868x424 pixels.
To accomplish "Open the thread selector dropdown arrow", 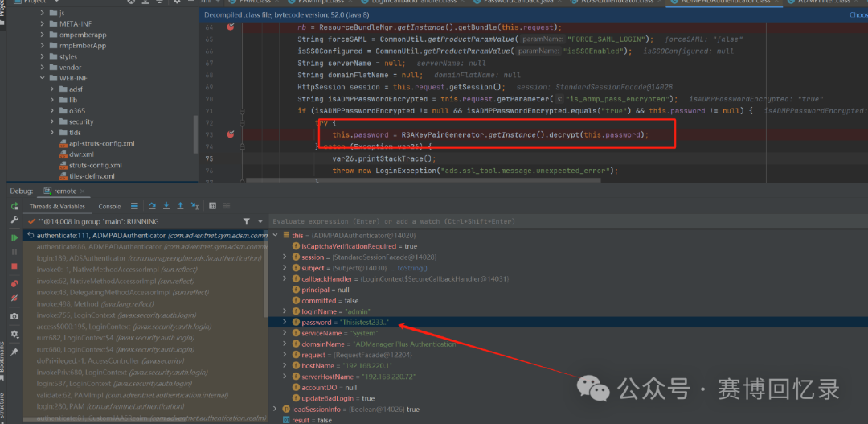I will pyautogui.click(x=259, y=221).
